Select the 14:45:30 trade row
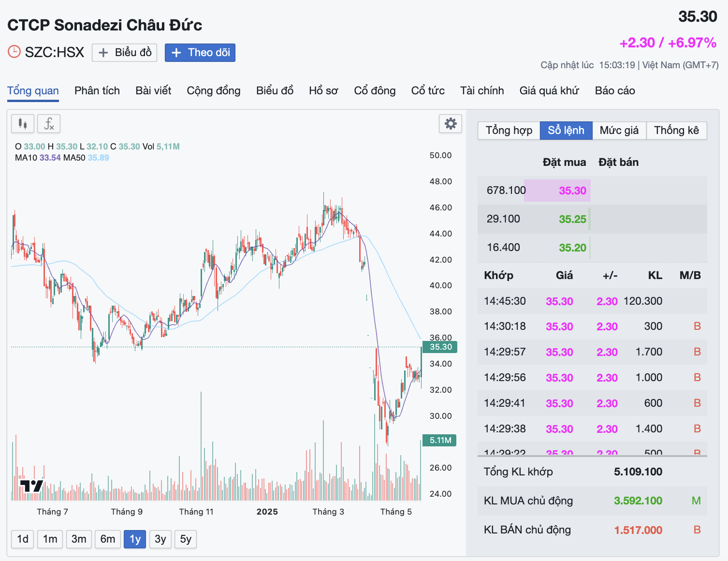This screenshot has width=728, height=561. 592,301
